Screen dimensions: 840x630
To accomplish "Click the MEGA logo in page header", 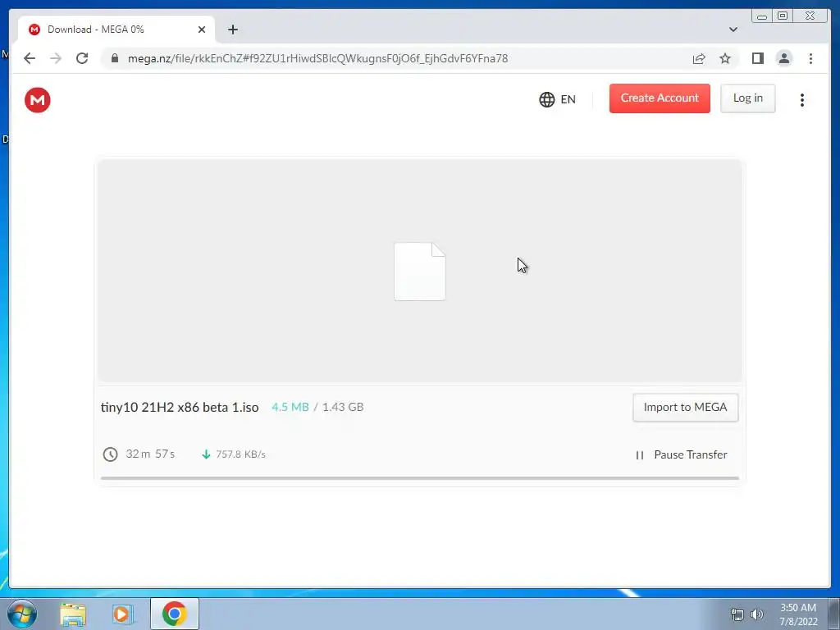I will (x=38, y=100).
